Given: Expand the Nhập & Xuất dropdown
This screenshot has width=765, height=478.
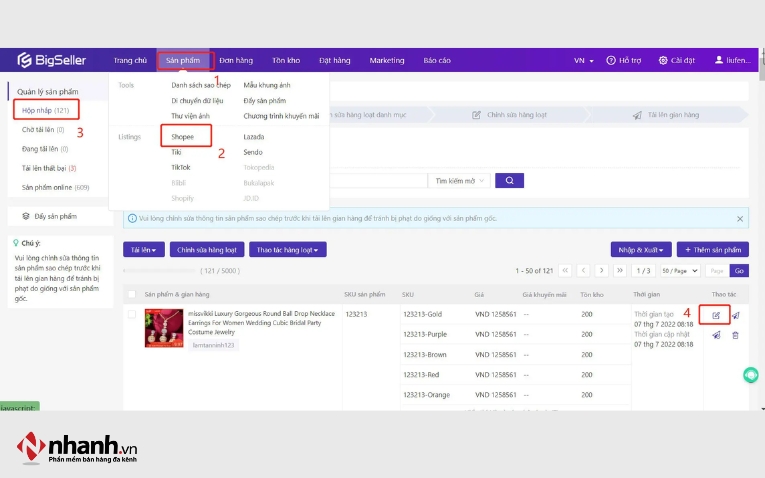Looking at the screenshot, I should pyautogui.click(x=641, y=250).
